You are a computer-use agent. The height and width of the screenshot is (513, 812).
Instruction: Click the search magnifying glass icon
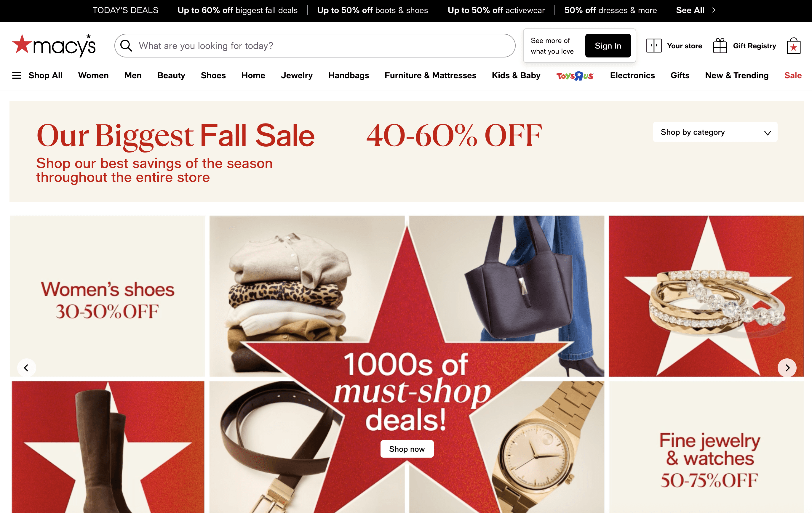tap(126, 46)
